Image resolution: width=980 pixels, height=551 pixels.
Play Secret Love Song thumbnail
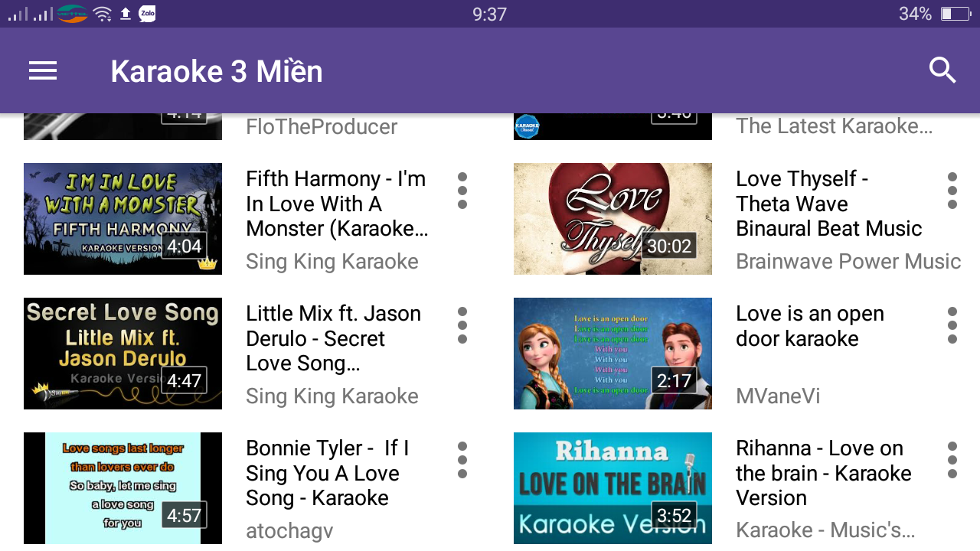click(122, 354)
